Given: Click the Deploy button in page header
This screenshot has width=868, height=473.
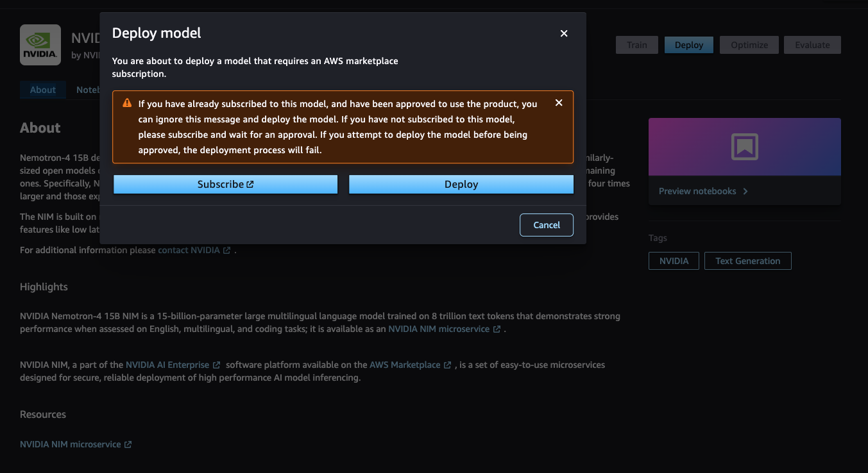Looking at the screenshot, I should 689,45.
